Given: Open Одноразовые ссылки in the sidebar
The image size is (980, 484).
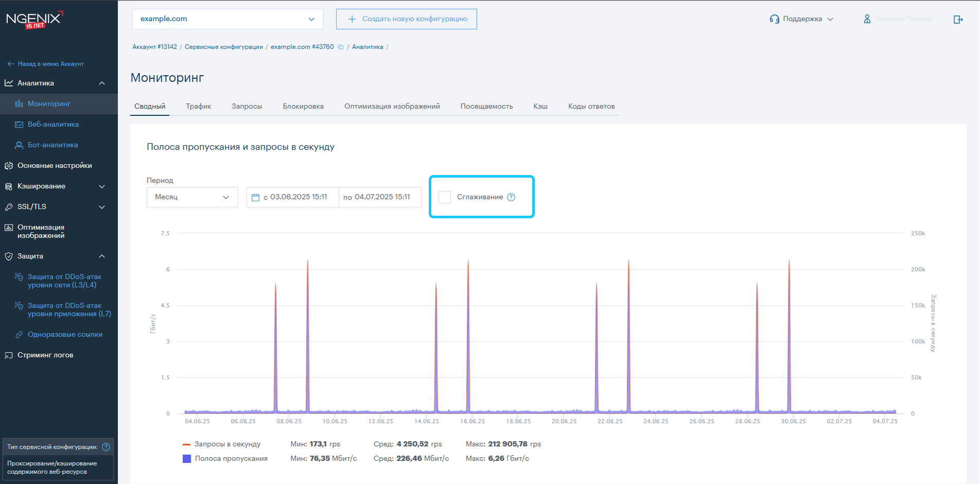Looking at the screenshot, I should (x=59, y=335).
